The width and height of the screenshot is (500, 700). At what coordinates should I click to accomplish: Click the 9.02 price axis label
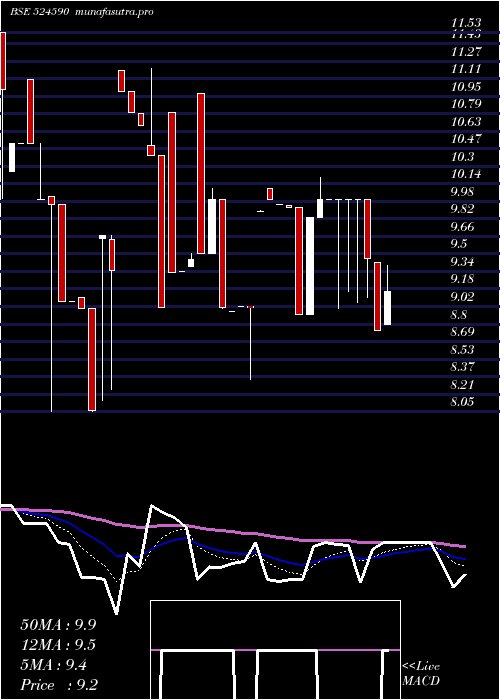tap(462, 296)
